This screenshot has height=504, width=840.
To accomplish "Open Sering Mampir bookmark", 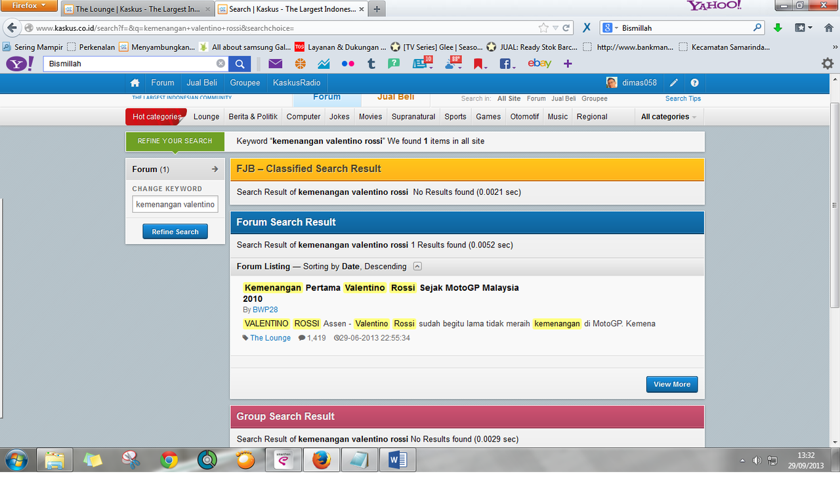I will (x=33, y=47).
